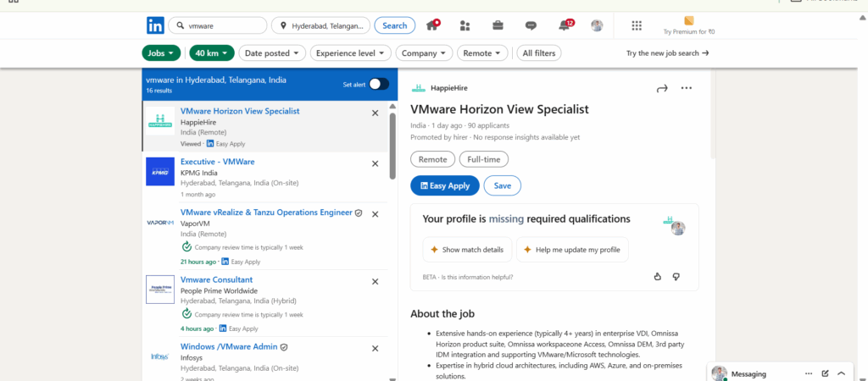Screen dimensions: 868x381
Task: Compose a new message icon
Action: pyautogui.click(x=826, y=373)
